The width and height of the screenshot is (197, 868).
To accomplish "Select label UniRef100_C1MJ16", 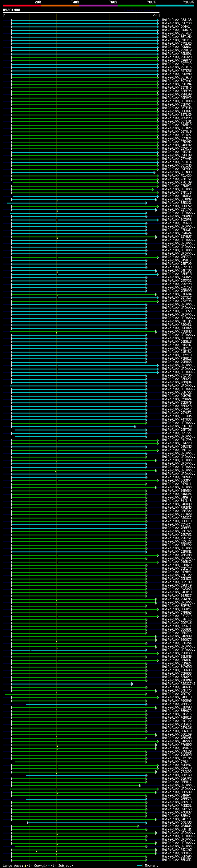I will point(177,40).
